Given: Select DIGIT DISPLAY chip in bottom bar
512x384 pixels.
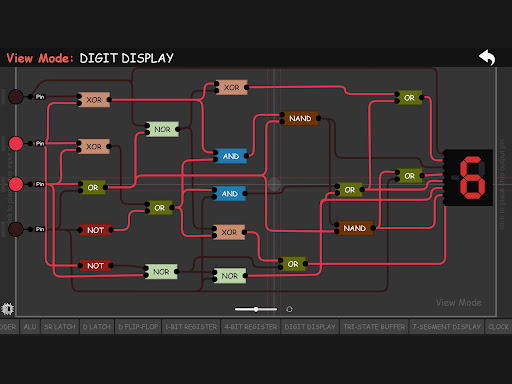Looking at the screenshot, I should coord(310,327).
